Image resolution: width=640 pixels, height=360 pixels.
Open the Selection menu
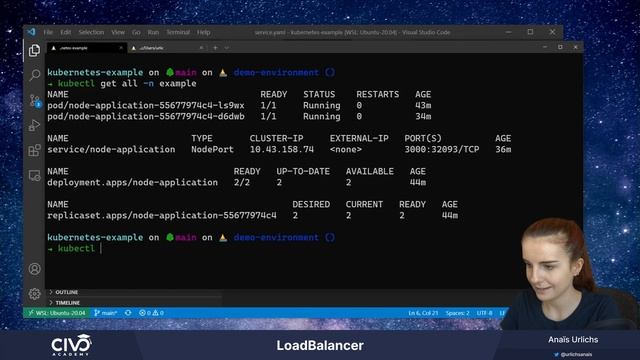91,32
